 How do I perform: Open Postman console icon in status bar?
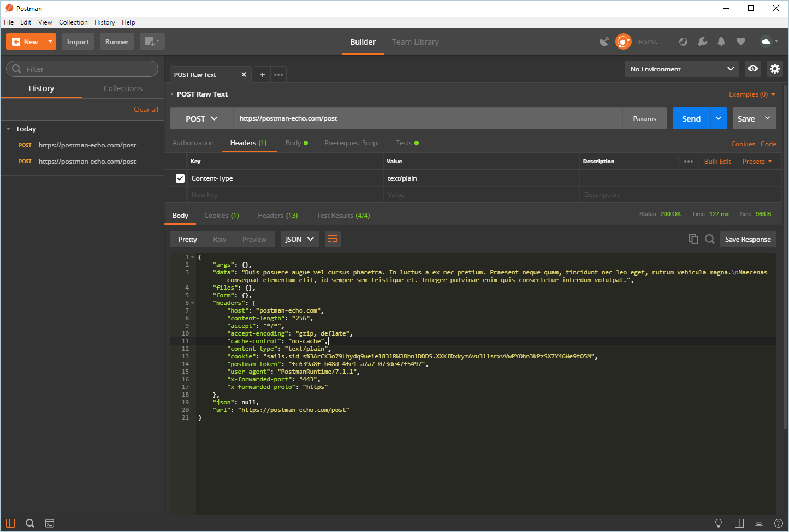coord(50,523)
